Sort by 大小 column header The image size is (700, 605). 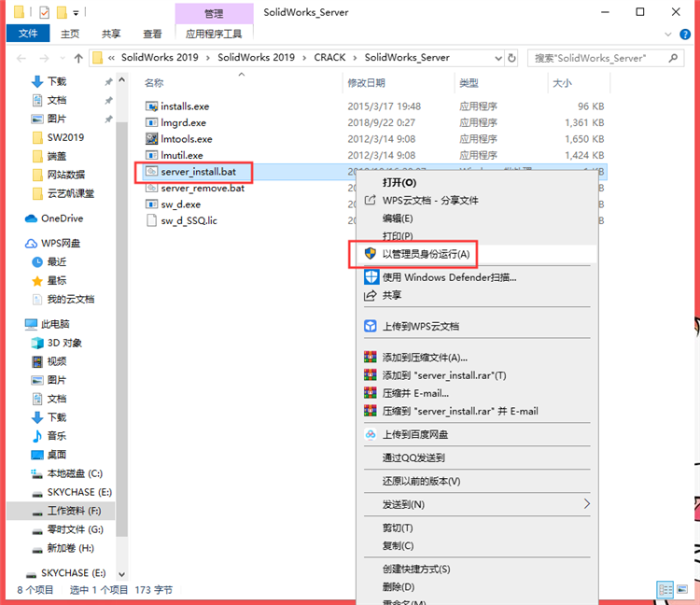point(562,83)
